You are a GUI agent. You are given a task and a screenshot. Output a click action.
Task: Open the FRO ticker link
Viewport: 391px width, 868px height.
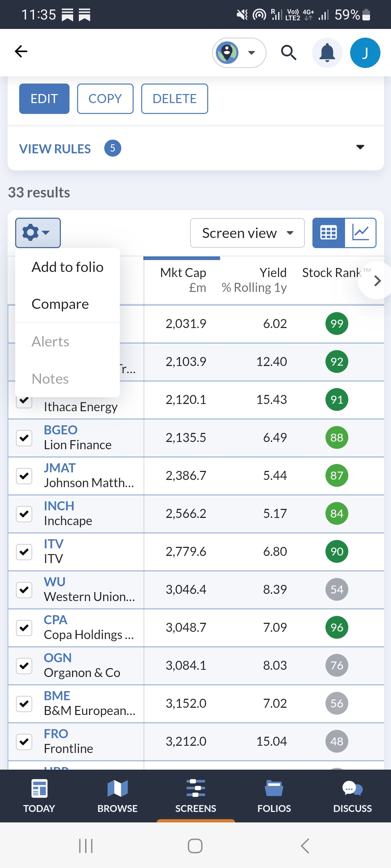56,734
